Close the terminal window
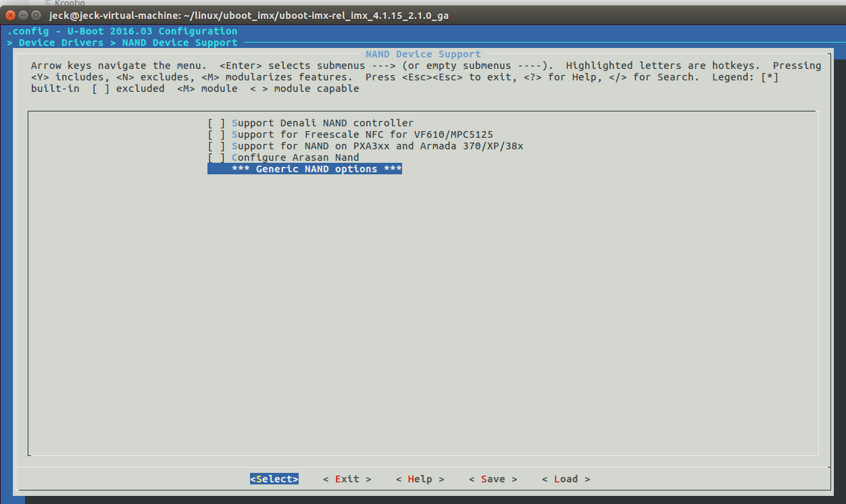This screenshot has width=846, height=504. pyautogui.click(x=11, y=15)
